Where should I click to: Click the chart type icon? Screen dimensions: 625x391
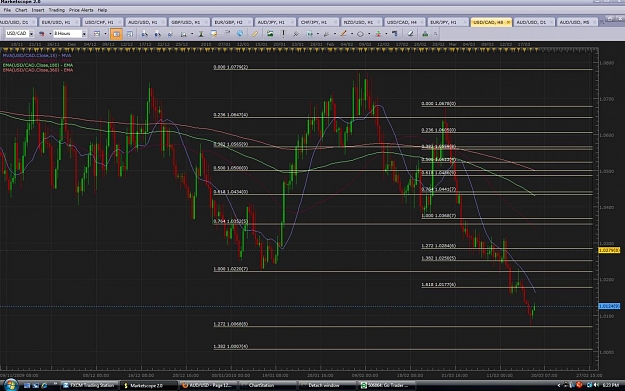pos(97,34)
